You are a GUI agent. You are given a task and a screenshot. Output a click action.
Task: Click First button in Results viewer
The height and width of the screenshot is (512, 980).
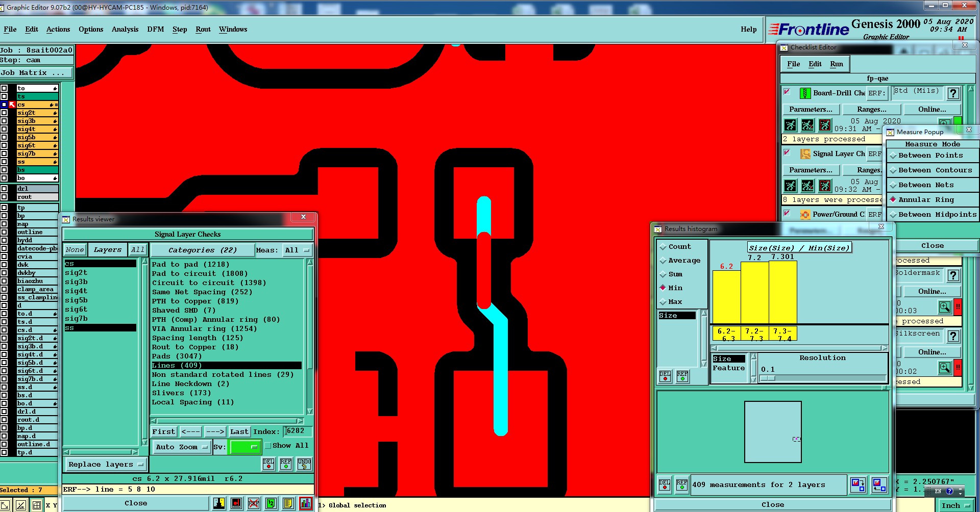click(x=164, y=431)
